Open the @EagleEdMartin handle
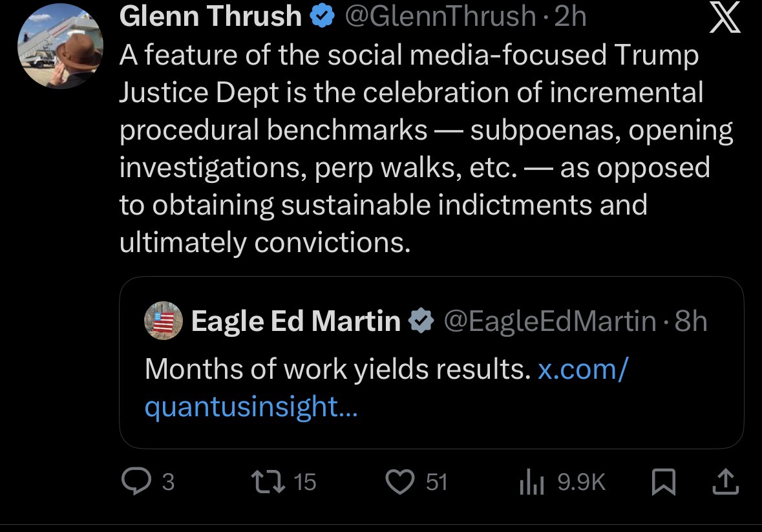The width and height of the screenshot is (762, 532). (550, 321)
